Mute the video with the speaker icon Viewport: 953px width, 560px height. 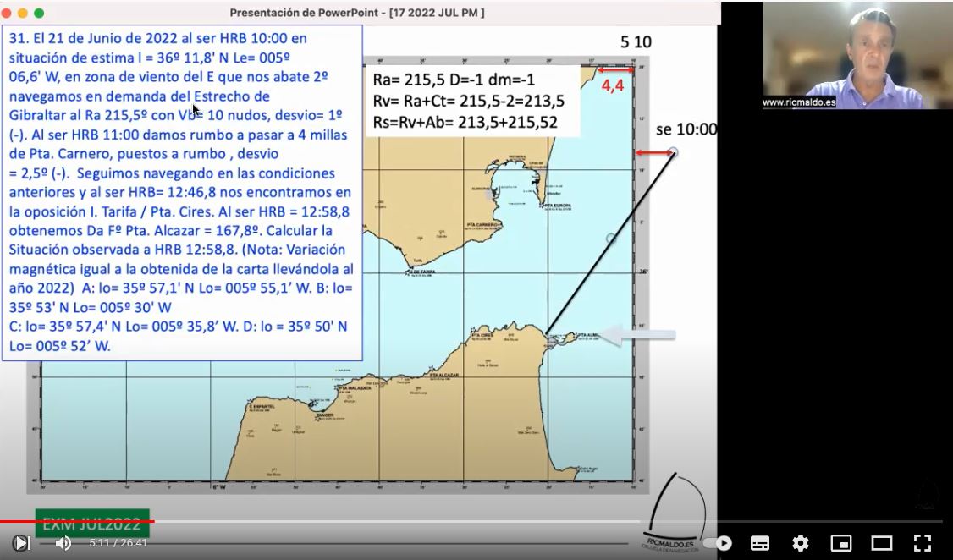coord(63,543)
